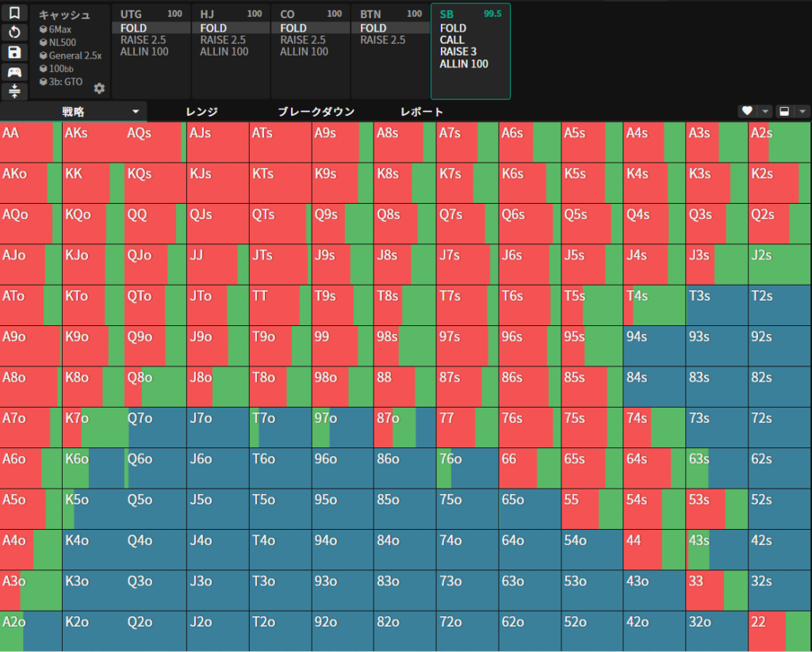The height and width of the screenshot is (652, 812).
Task: Select CALL in the SB panel
Action: (x=453, y=40)
